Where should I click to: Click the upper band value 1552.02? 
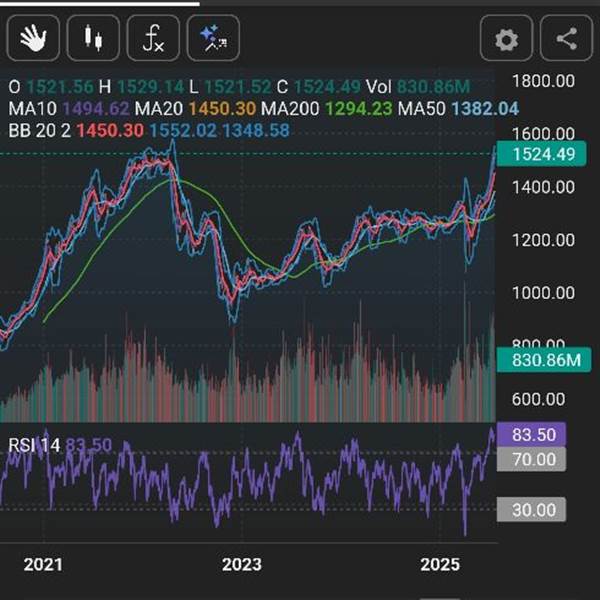[183, 131]
